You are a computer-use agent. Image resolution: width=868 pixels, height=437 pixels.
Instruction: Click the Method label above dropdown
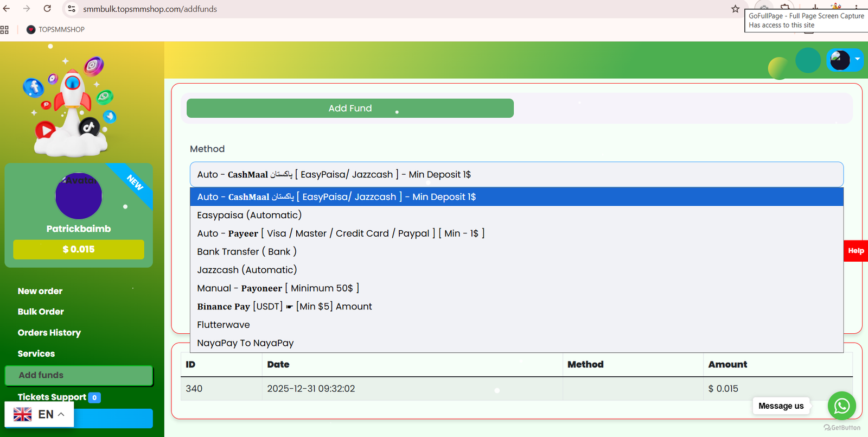pos(207,149)
